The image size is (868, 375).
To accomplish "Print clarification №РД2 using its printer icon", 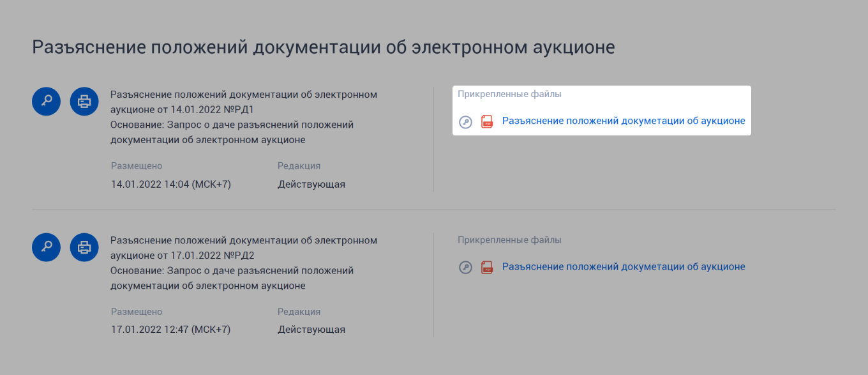I will point(84,247).
